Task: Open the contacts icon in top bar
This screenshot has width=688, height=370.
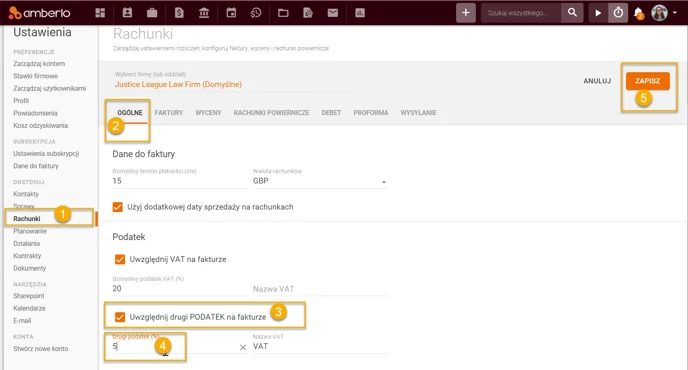Action: pos(127,13)
